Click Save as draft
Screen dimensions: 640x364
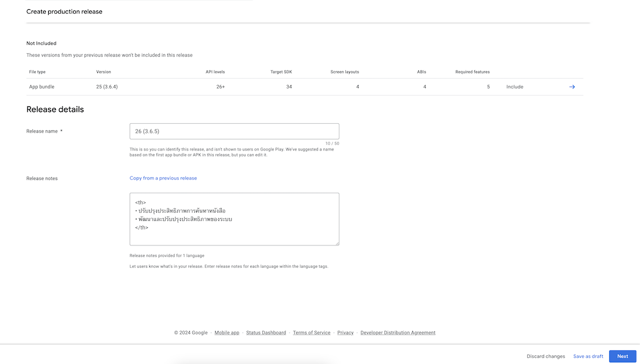588,356
